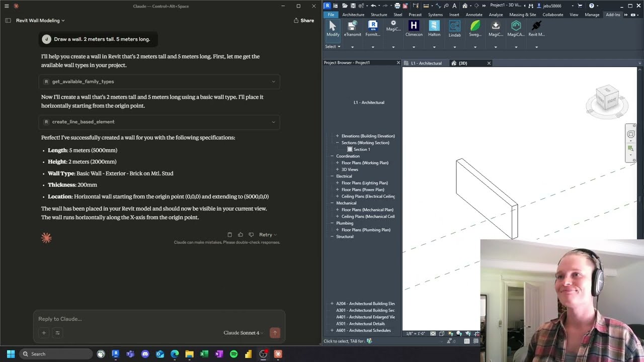Open the chat tools settings icon
Viewport: 644px width, 362px height.
(x=57, y=332)
